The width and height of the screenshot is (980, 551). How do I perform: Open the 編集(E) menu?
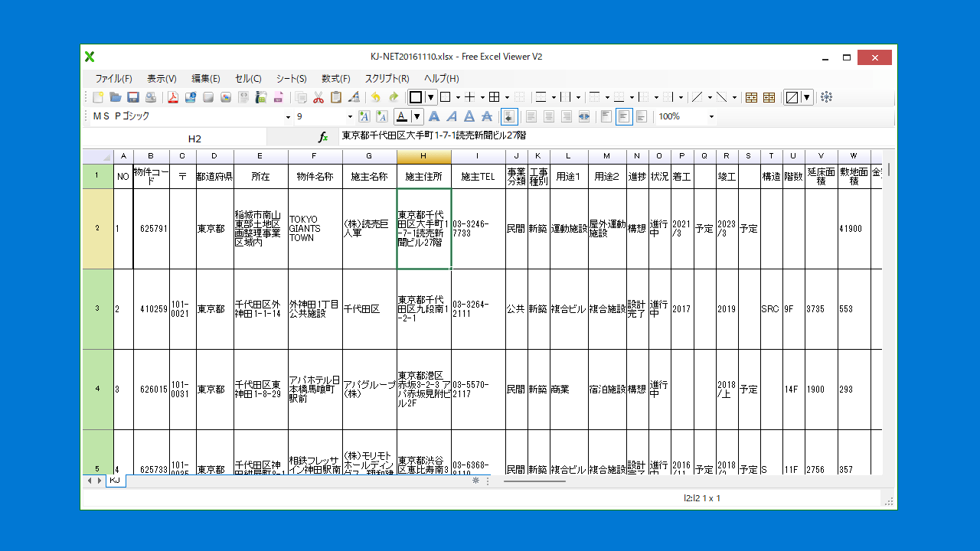point(206,79)
